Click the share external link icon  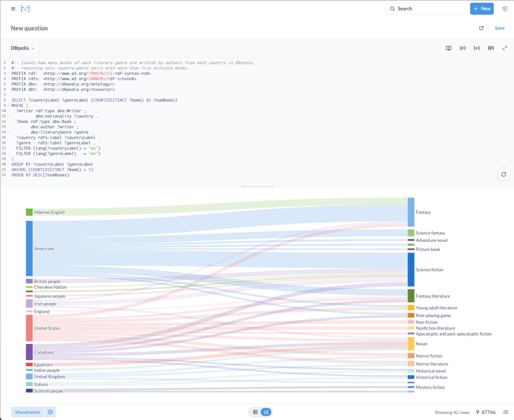point(481,28)
